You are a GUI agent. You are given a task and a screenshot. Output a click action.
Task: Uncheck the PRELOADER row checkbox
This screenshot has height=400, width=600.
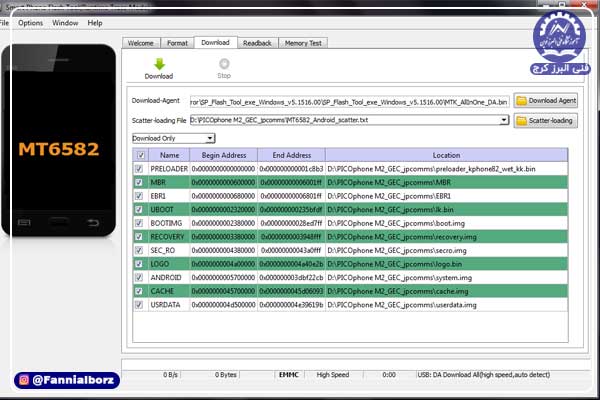(139, 169)
